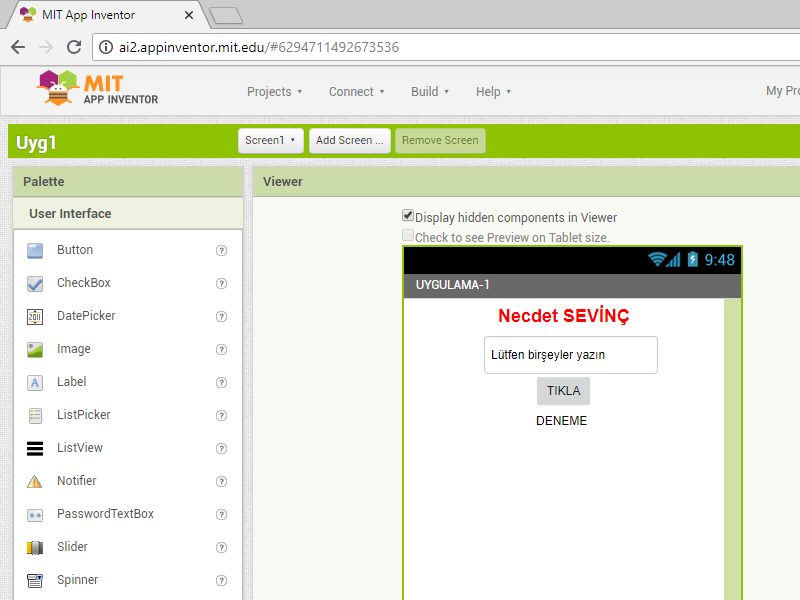800x600 pixels.
Task: Open help for the Slider component
Action: click(x=221, y=548)
